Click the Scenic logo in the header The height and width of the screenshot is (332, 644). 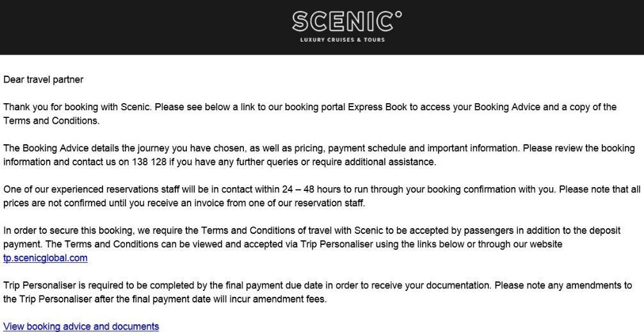click(x=347, y=26)
